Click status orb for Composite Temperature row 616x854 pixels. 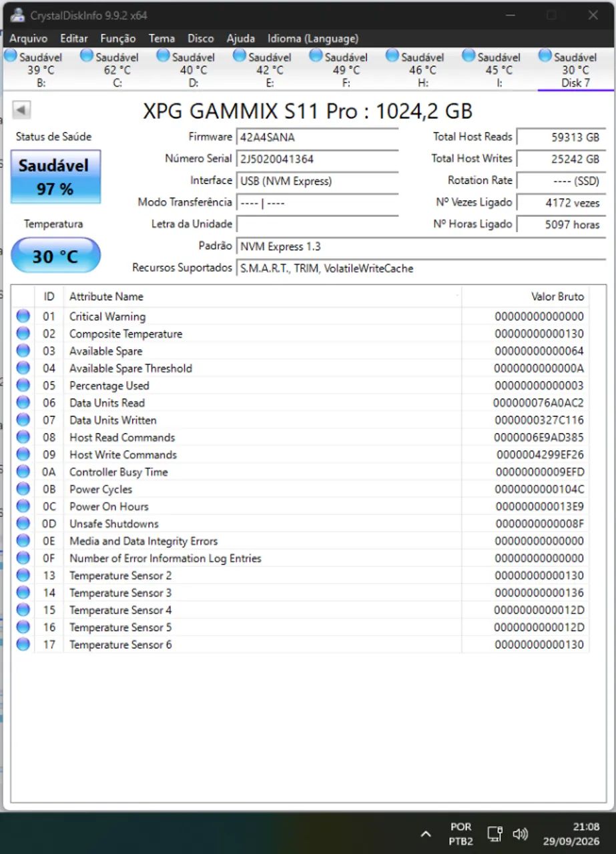(23, 334)
